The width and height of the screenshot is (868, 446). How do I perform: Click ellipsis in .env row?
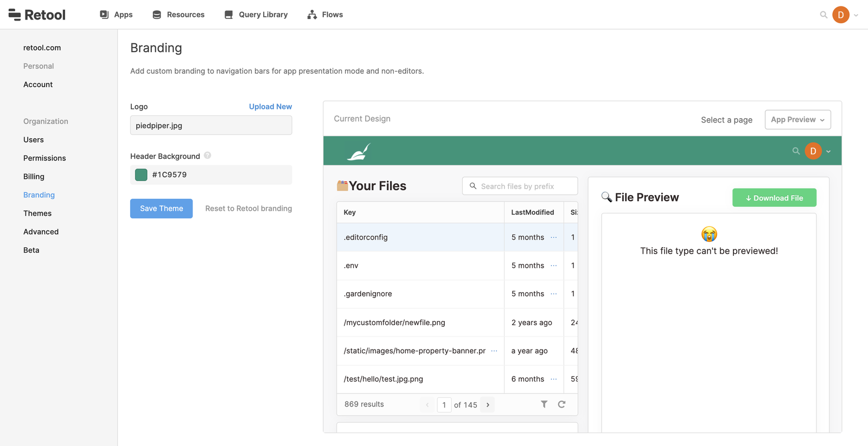pyautogui.click(x=553, y=266)
